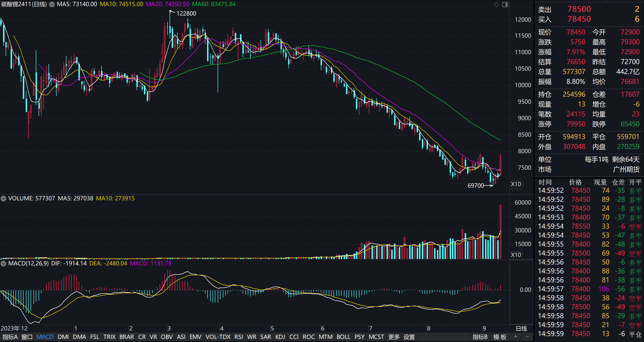Toggle the right side panel icon
The width and height of the screenshot is (644, 342).
point(505,4)
